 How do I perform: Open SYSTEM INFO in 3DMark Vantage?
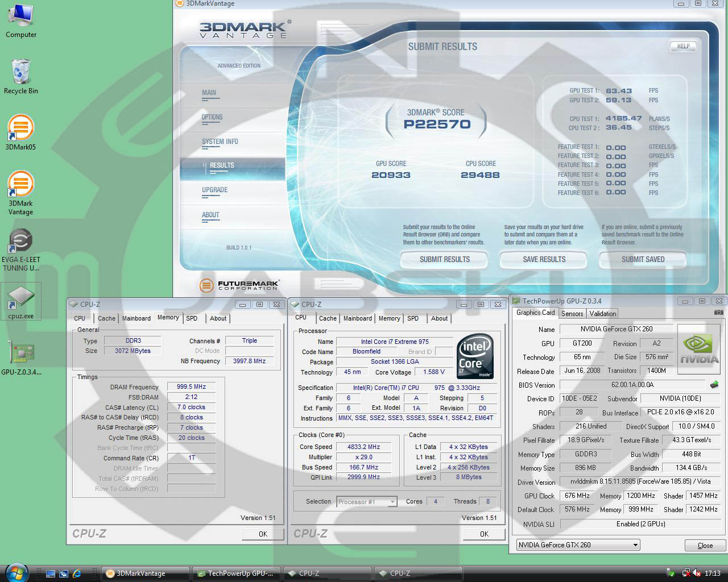(220, 142)
